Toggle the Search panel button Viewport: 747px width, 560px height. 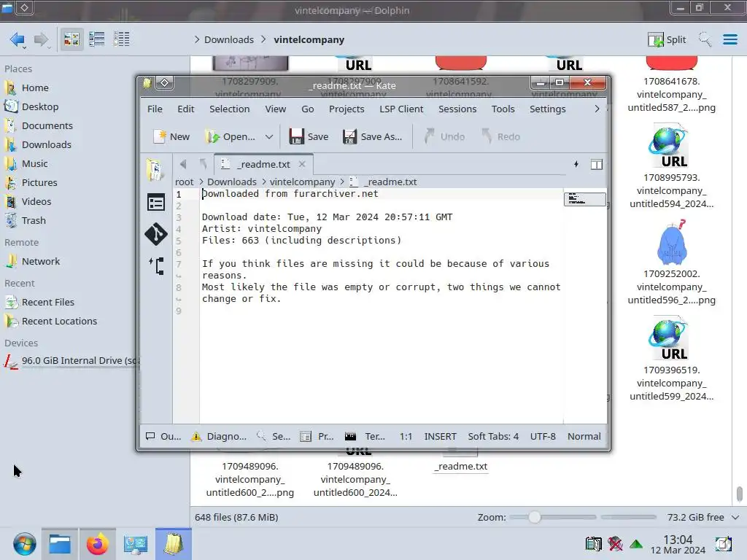(x=274, y=436)
